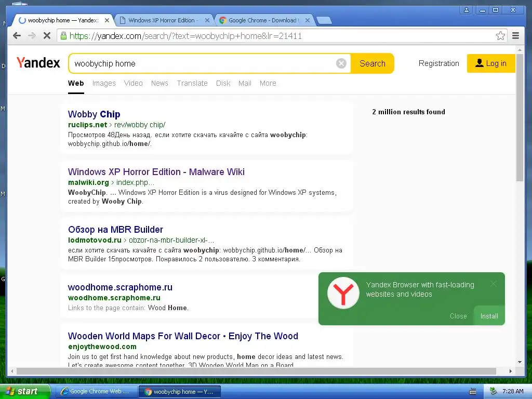
Task: Click the green padlock security icon
Action: [x=63, y=36]
